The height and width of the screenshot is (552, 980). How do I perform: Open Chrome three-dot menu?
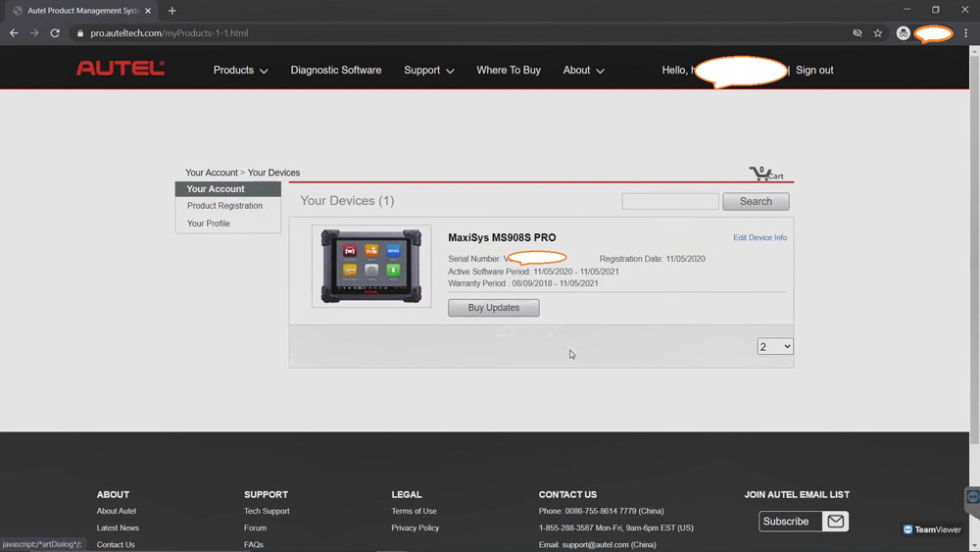click(x=965, y=33)
